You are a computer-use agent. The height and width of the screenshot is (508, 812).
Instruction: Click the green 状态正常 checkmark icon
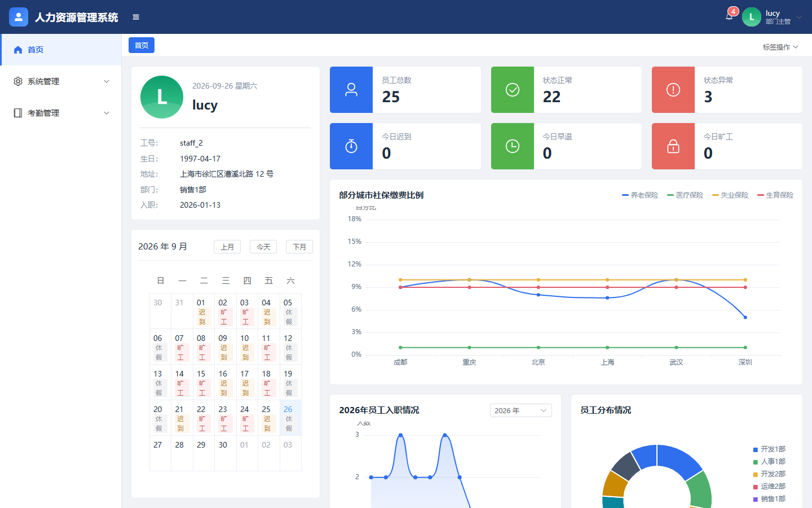513,90
